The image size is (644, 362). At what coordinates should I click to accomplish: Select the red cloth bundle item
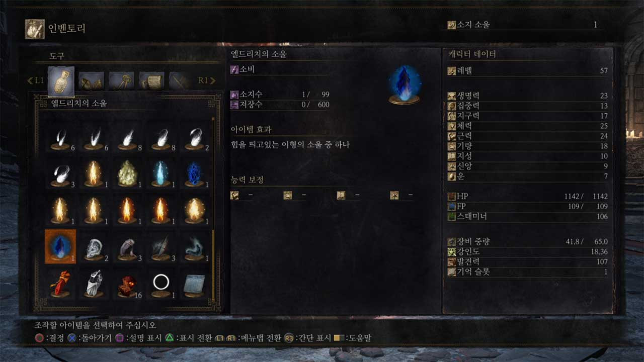(x=60, y=284)
